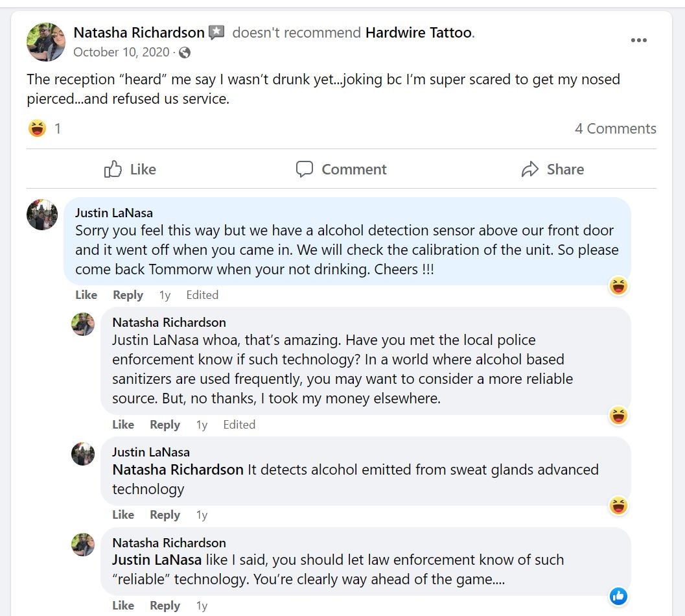Expand the 4 Comments thread
This screenshot has height=616, width=685.
coord(615,128)
